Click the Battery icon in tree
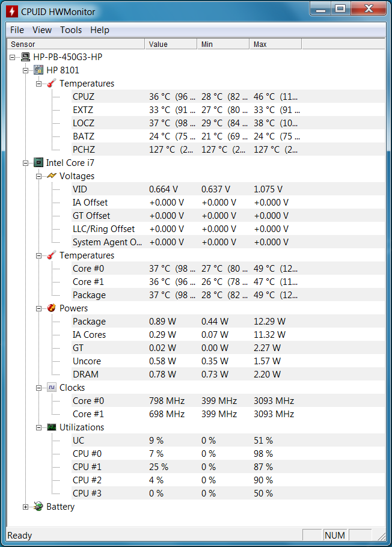Image resolution: width=392 pixels, height=547 pixels. [38, 507]
